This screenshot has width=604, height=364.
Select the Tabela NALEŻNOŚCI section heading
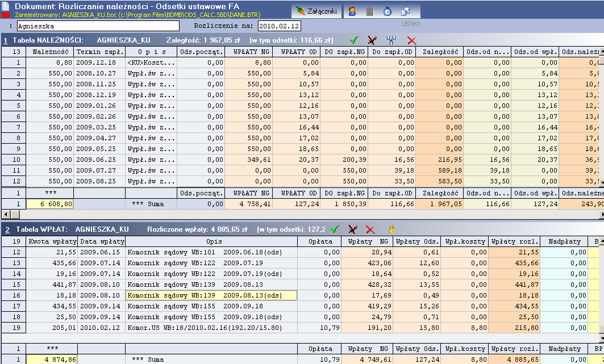click(x=48, y=40)
